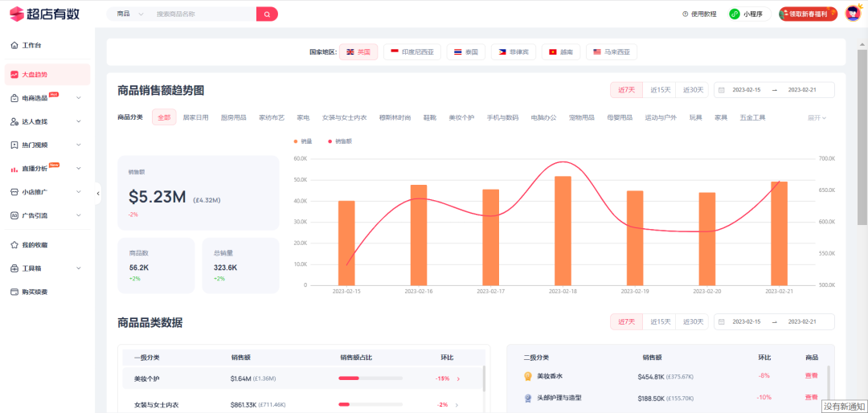Click the 电商选品 bag icon

tap(14, 98)
